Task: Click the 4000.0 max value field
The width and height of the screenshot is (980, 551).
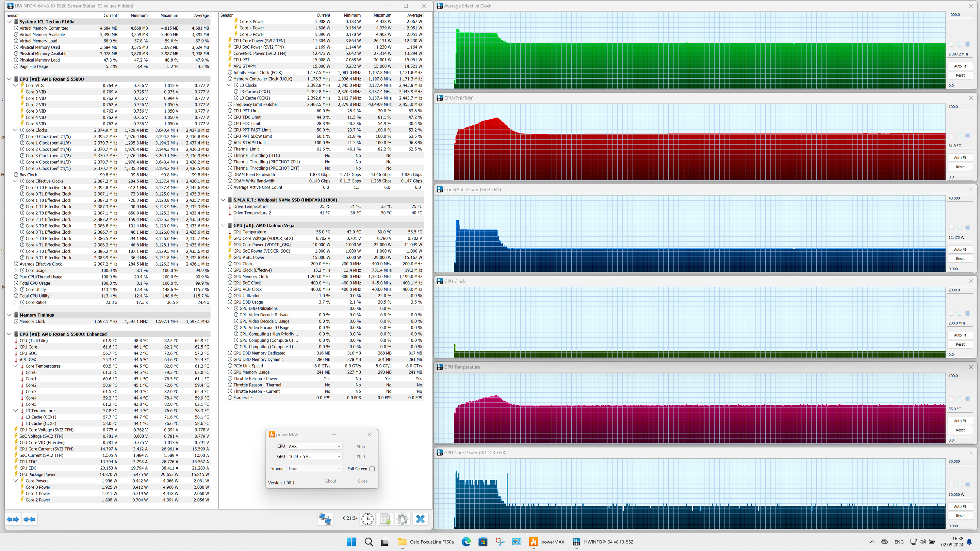Action: tap(960, 15)
